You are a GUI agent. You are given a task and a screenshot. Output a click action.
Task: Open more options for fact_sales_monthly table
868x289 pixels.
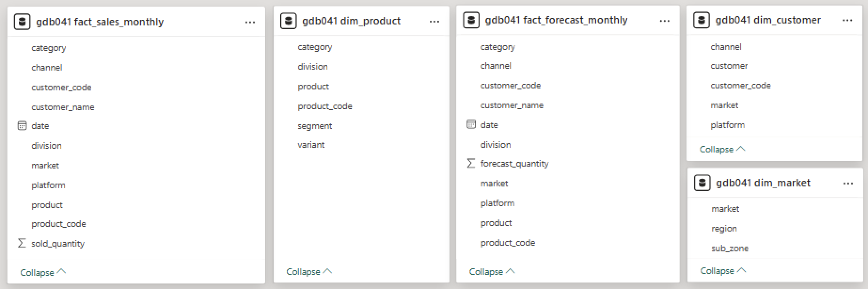pyautogui.click(x=250, y=22)
